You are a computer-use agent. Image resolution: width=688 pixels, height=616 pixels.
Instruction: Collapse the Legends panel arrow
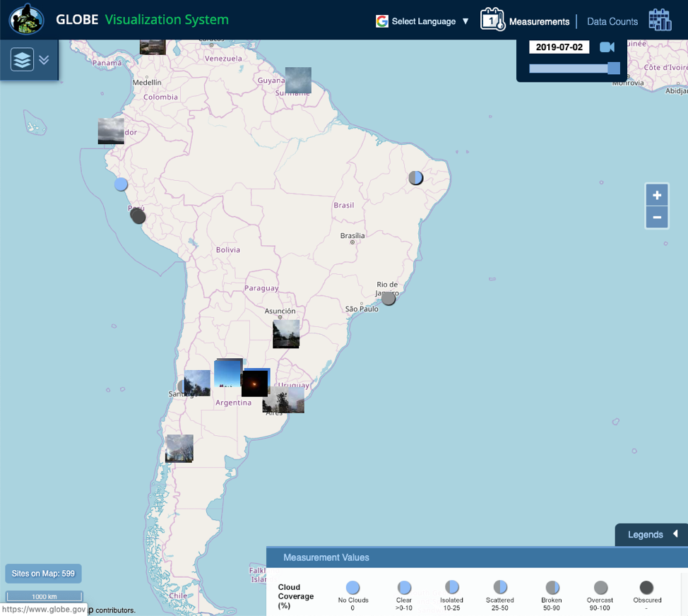point(676,533)
